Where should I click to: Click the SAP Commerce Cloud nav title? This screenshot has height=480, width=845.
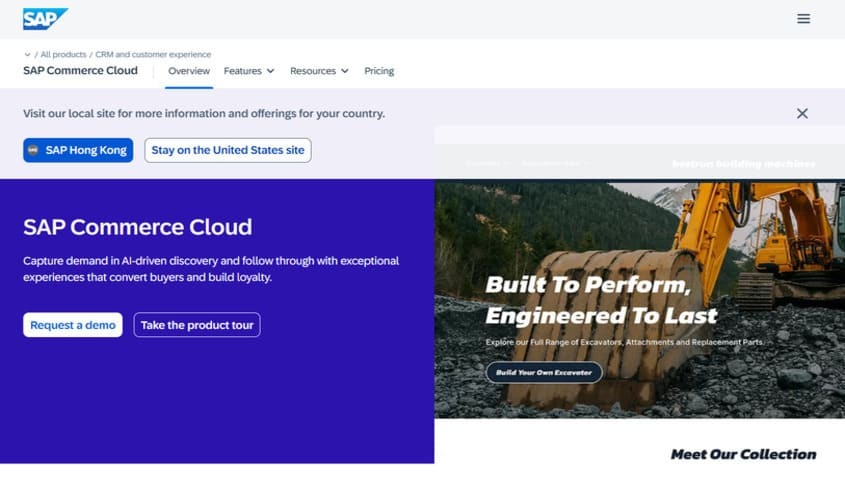[x=80, y=71]
